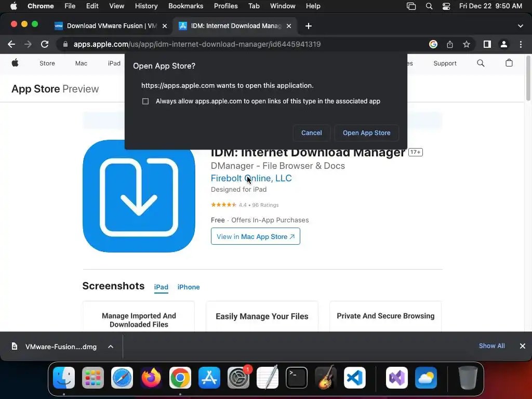The height and width of the screenshot is (399, 532).
Task: Click the window stack icon in menu bar
Action: [x=411, y=6]
